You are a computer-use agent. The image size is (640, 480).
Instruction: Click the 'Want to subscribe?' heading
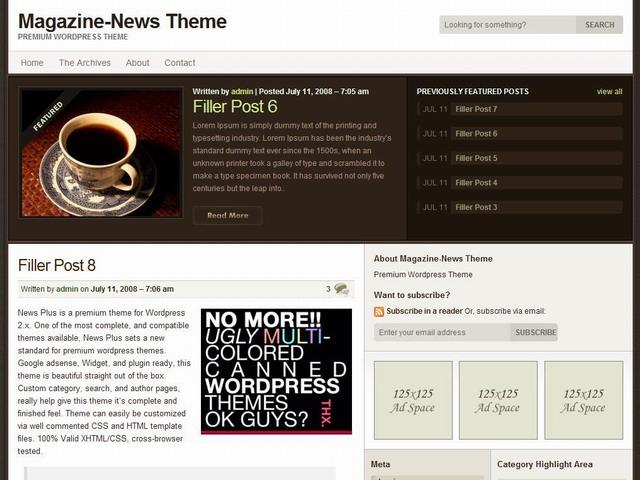412,295
